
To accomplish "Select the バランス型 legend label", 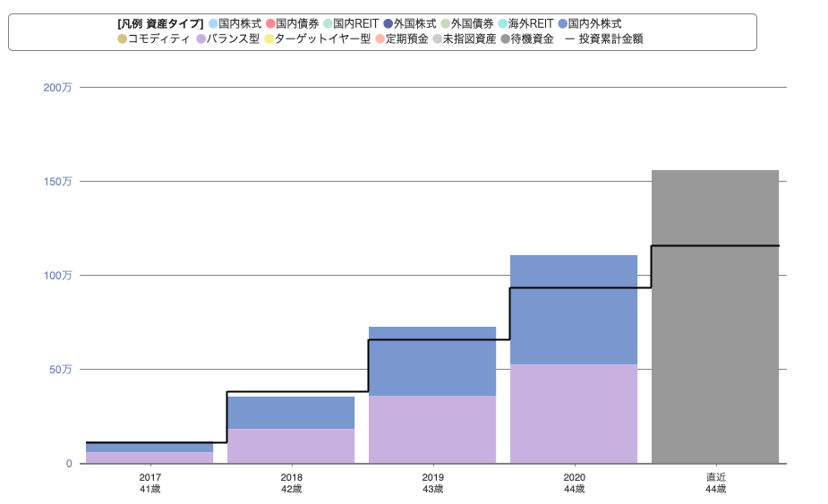I will coord(233,39).
